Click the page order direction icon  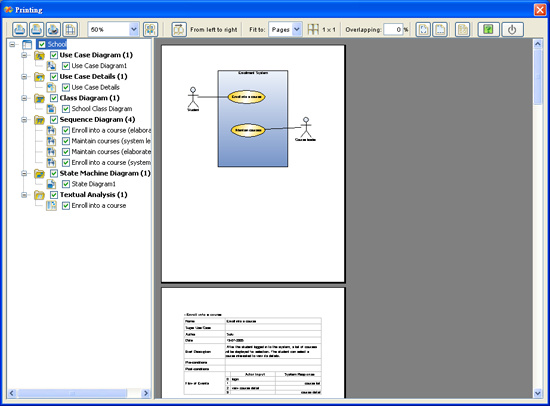tap(179, 29)
